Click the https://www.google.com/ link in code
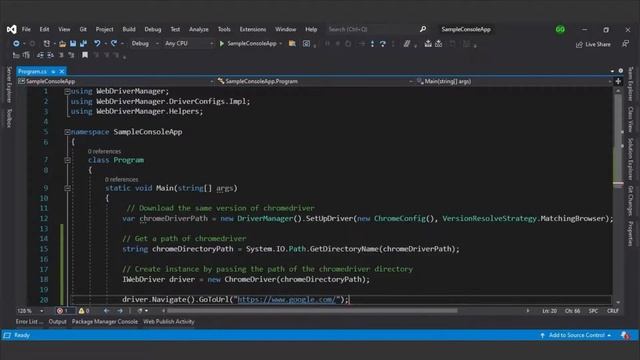Screen dimensions: 640x360 287,300
